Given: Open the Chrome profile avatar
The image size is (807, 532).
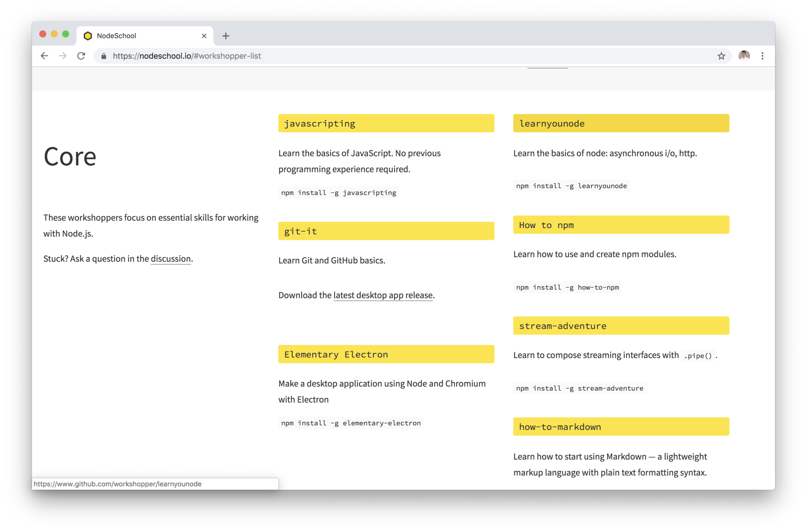Looking at the screenshot, I should click(x=744, y=56).
